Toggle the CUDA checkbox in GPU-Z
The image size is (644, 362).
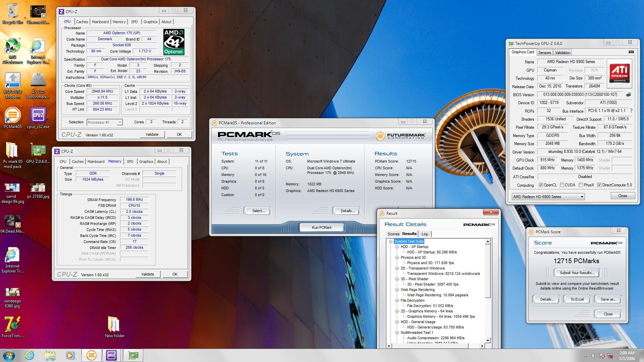pyautogui.click(x=562, y=185)
